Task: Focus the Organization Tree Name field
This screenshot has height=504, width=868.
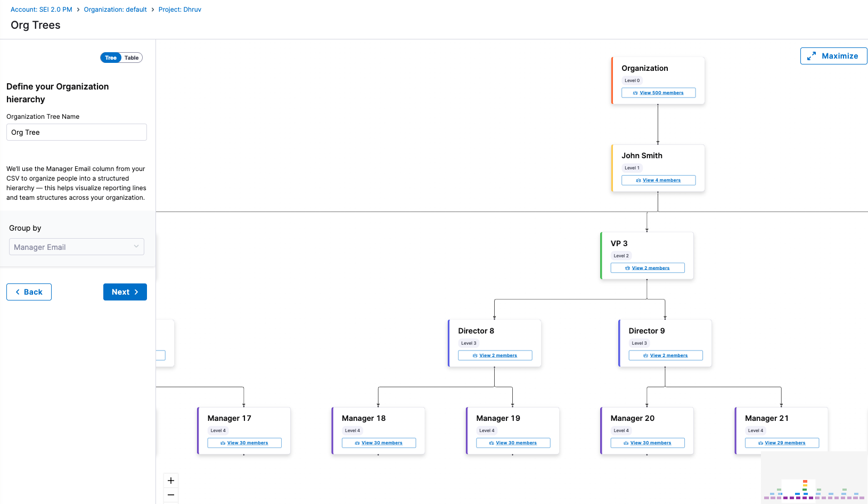Action: tap(76, 132)
